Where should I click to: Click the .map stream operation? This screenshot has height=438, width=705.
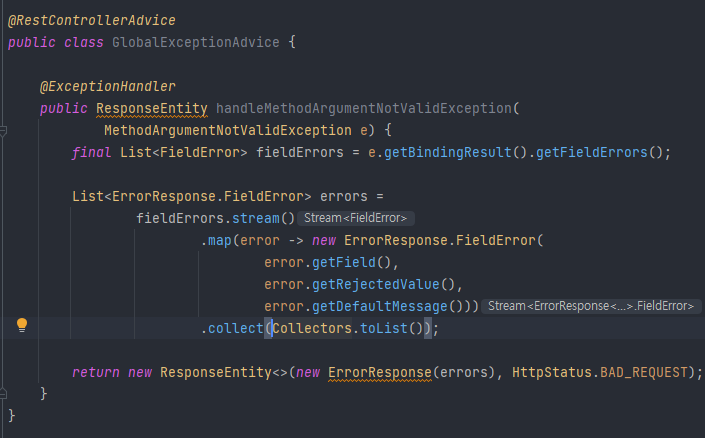click(216, 241)
